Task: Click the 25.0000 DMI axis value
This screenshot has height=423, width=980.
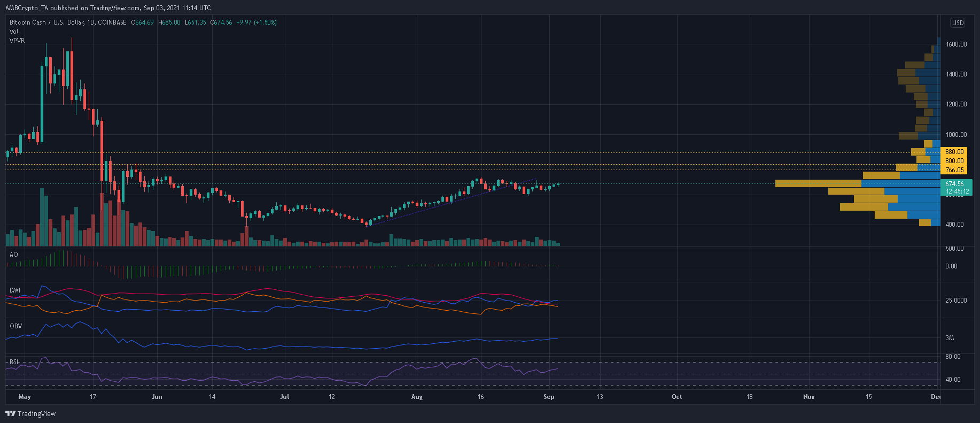Action: 956,301
